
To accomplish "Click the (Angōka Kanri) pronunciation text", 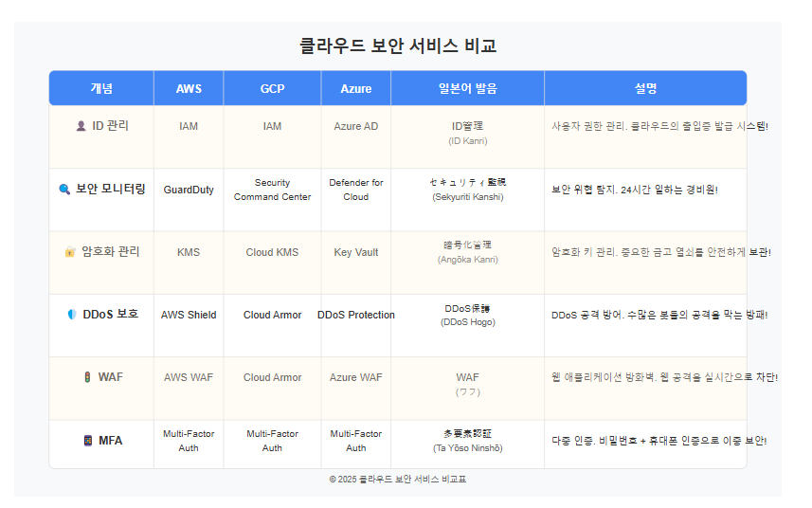I will pos(468,260).
